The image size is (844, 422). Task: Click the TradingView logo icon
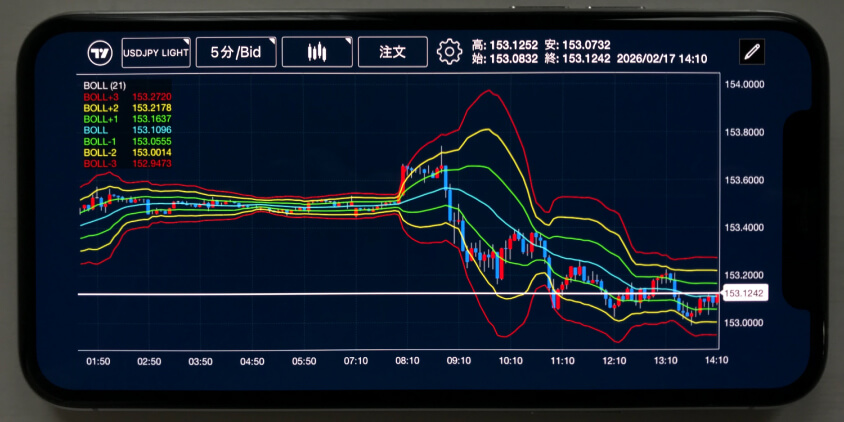click(x=99, y=52)
